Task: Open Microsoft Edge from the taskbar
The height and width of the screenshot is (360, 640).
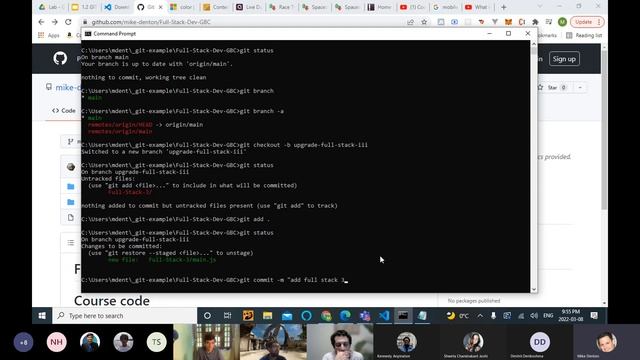Action: tap(345, 316)
